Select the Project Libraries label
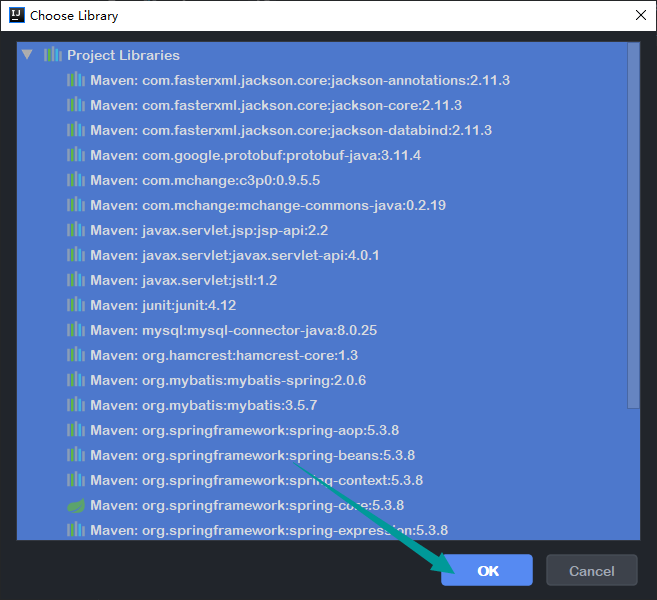Viewport: 657px width, 600px height. coord(124,55)
